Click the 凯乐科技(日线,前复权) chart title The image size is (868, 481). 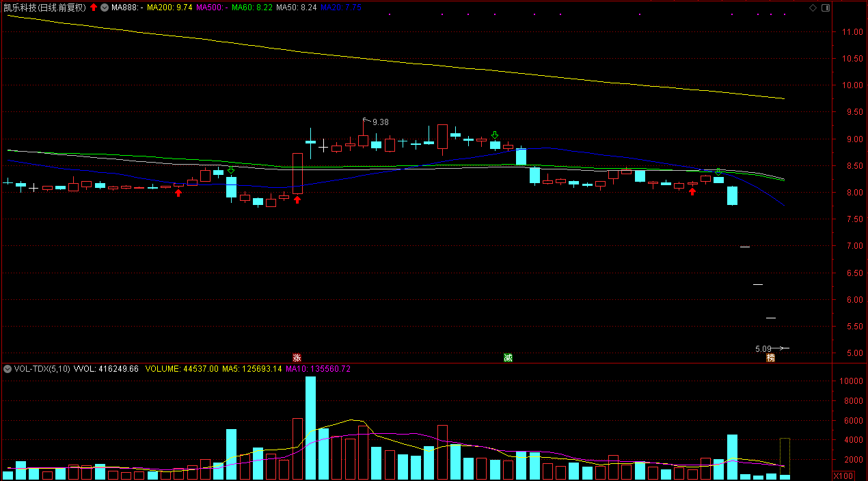point(44,8)
